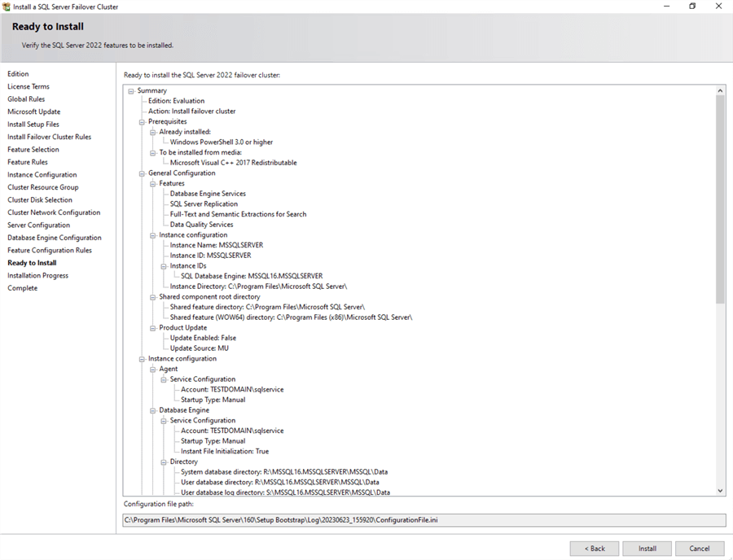733x560 pixels.
Task: Select User database directory row
Action: click(x=280, y=483)
